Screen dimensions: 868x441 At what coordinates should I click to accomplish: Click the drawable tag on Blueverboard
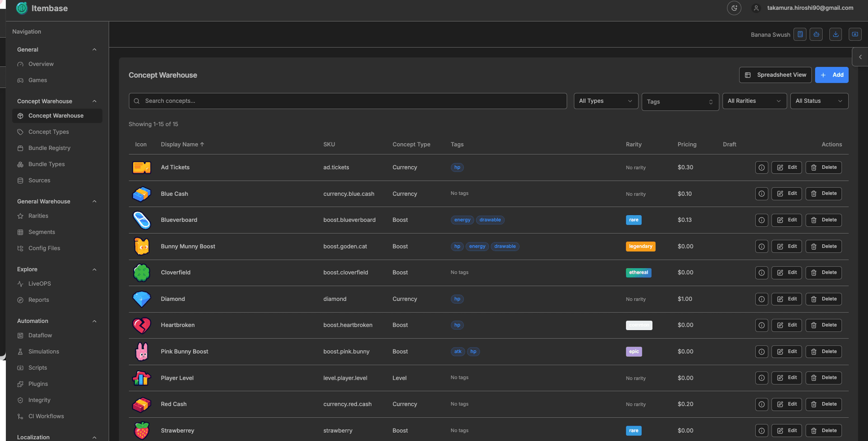[490, 220]
